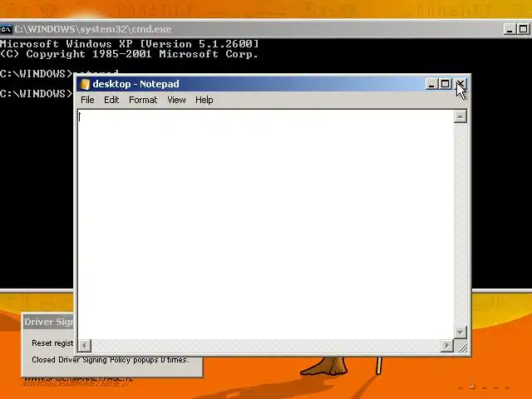This screenshot has width=532, height=399.
Task: Click the Notepad horizontal scroll left arrow
Action: pyautogui.click(x=85, y=346)
